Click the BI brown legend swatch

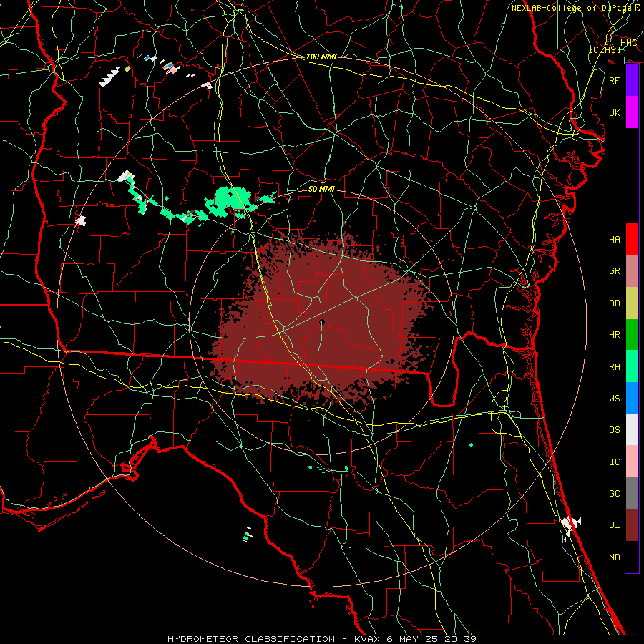632,525
